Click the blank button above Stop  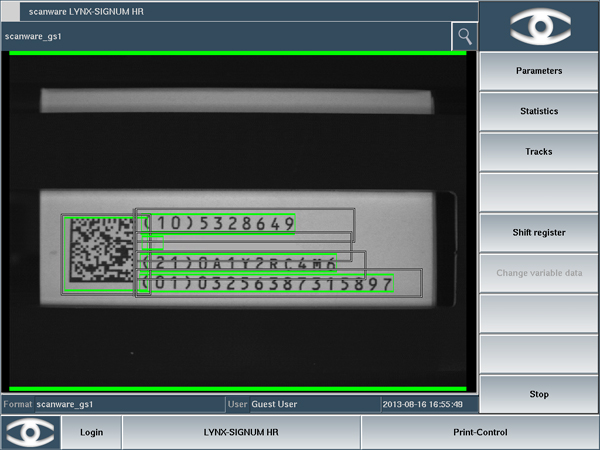click(x=539, y=354)
